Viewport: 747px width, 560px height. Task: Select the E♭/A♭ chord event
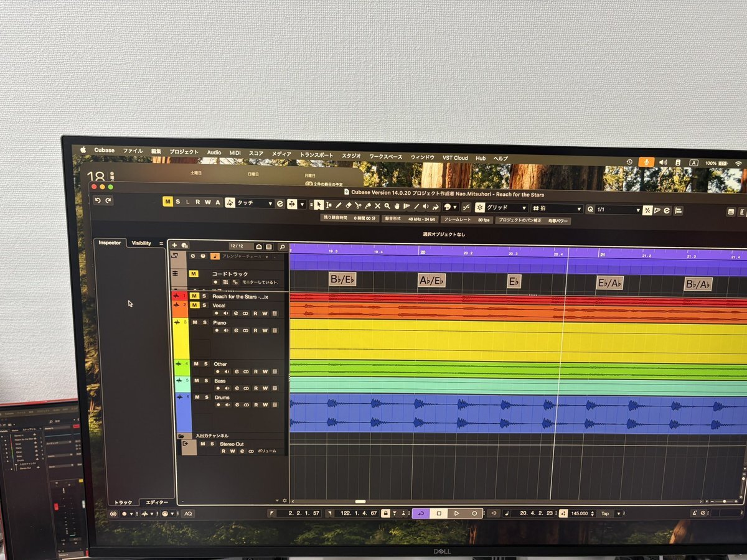click(610, 283)
